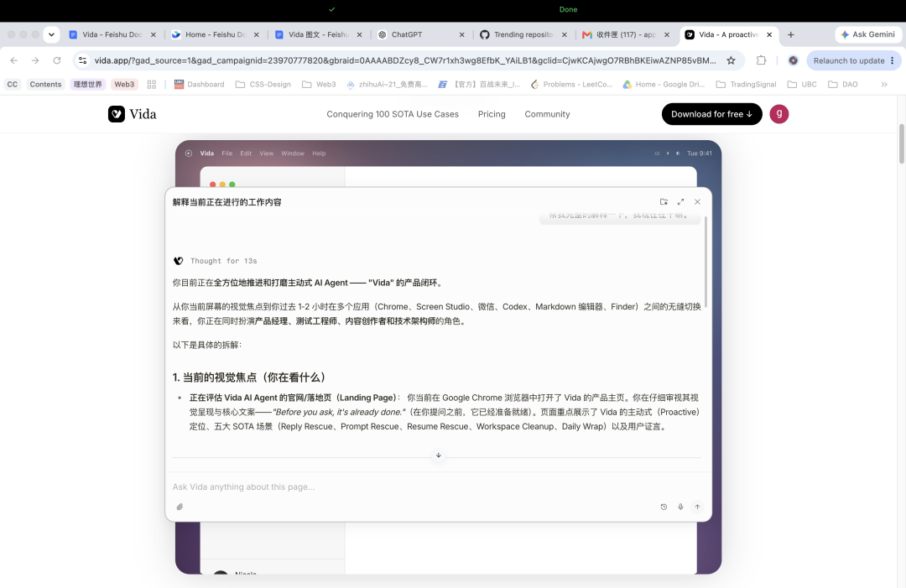
Task: Click Window in the demo menu bar
Action: (x=293, y=154)
